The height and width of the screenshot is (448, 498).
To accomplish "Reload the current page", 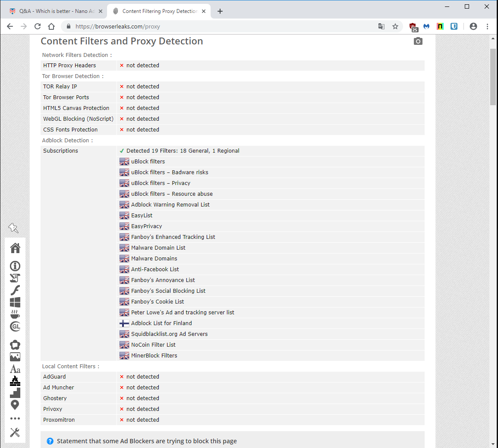I will [38, 26].
